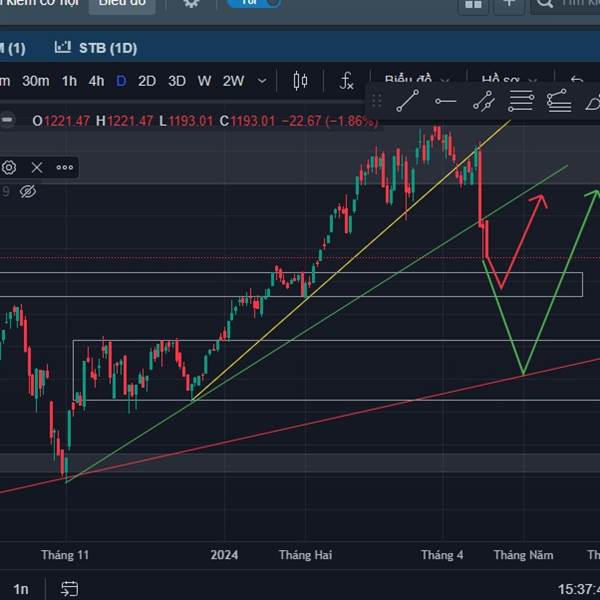
Task: Switch to the tab ending in (1)
Action: [13, 48]
